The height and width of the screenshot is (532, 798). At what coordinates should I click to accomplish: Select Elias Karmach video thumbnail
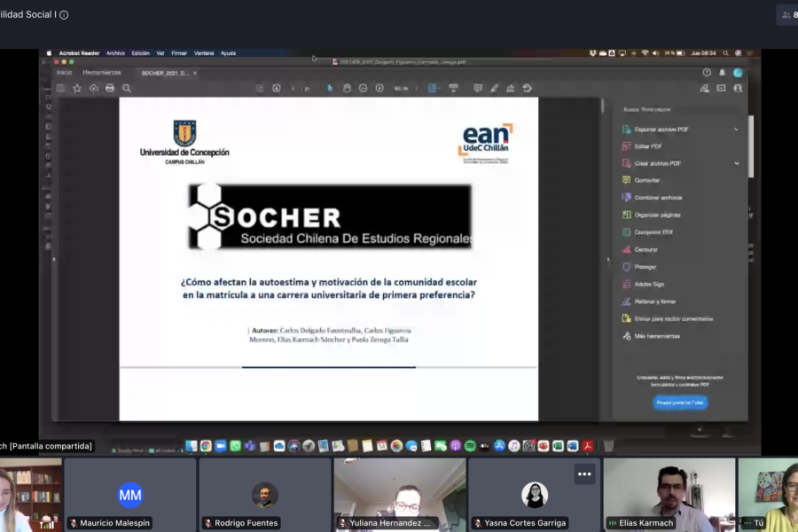(669, 493)
